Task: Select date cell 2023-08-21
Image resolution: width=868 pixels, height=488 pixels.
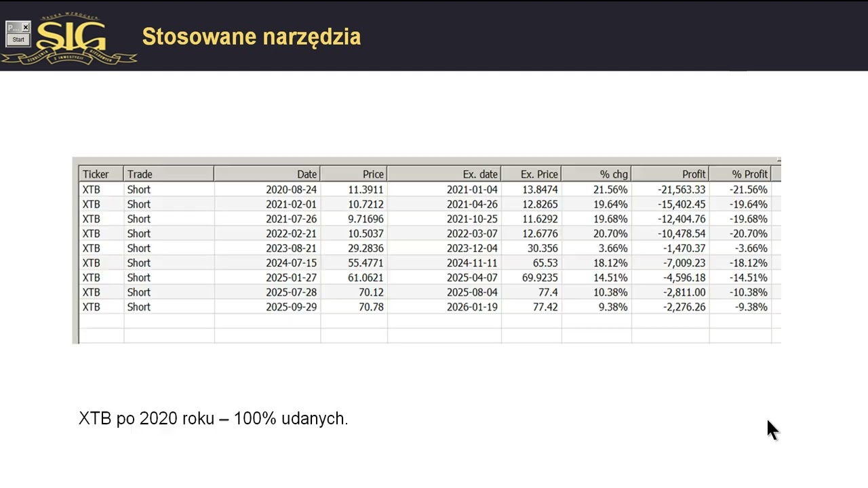Action: pos(291,248)
